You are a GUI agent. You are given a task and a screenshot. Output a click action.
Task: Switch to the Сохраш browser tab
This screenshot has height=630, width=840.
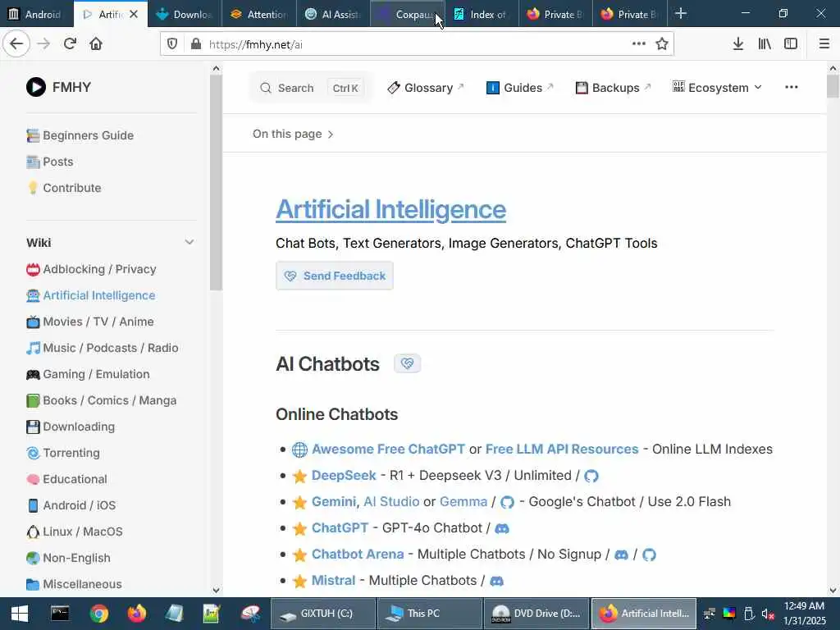point(407,14)
